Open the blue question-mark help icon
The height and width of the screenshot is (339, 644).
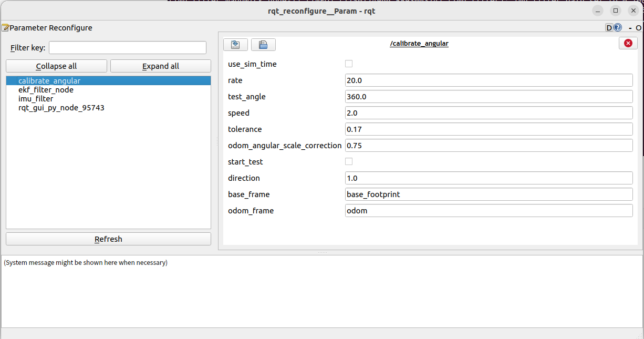[618, 28]
